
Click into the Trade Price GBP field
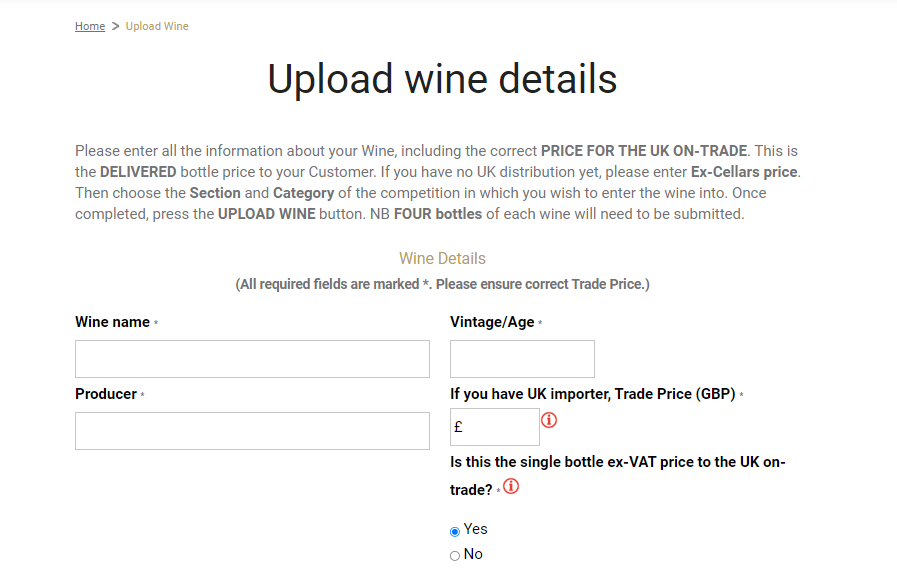pyautogui.click(x=495, y=427)
